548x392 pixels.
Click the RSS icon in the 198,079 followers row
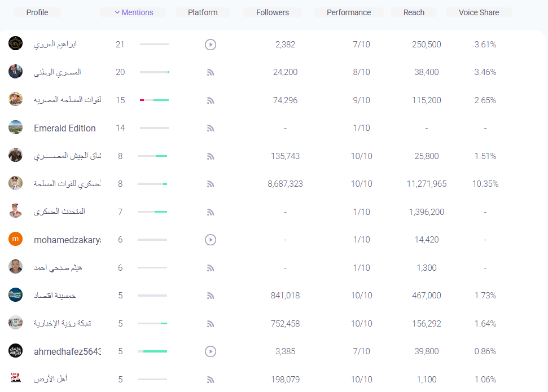[x=211, y=380]
